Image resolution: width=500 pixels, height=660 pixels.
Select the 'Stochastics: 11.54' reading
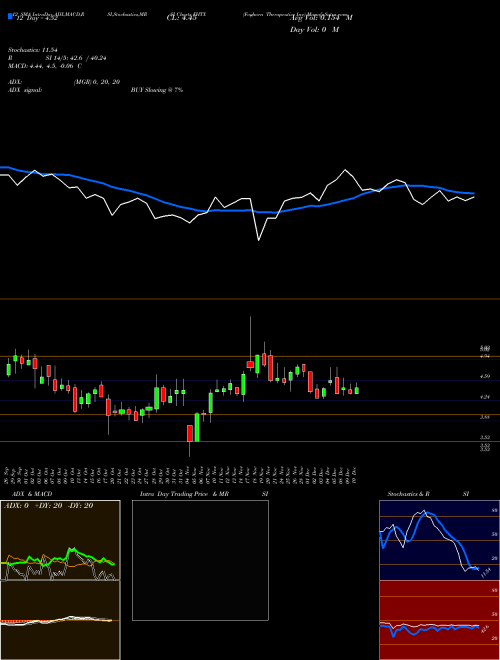click(32, 50)
